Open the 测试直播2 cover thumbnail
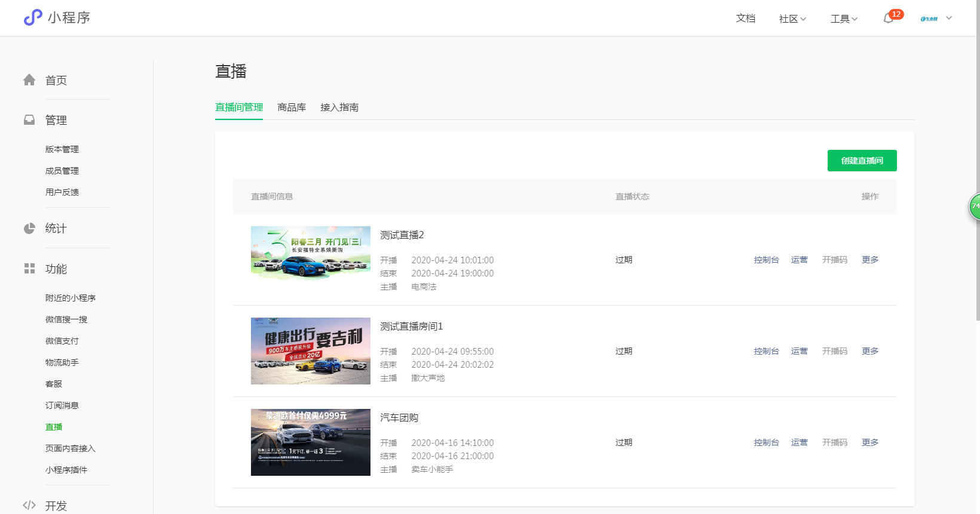980x514 pixels. (311, 253)
